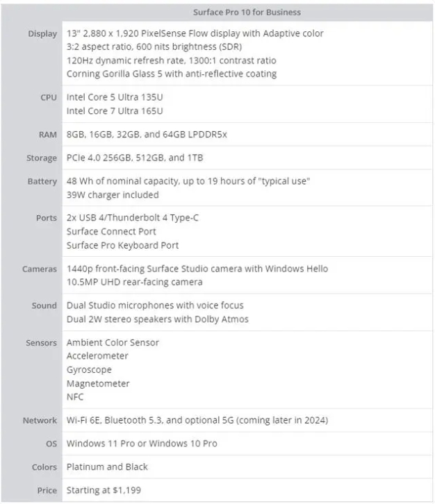Click the Cameras row label

[40, 269]
